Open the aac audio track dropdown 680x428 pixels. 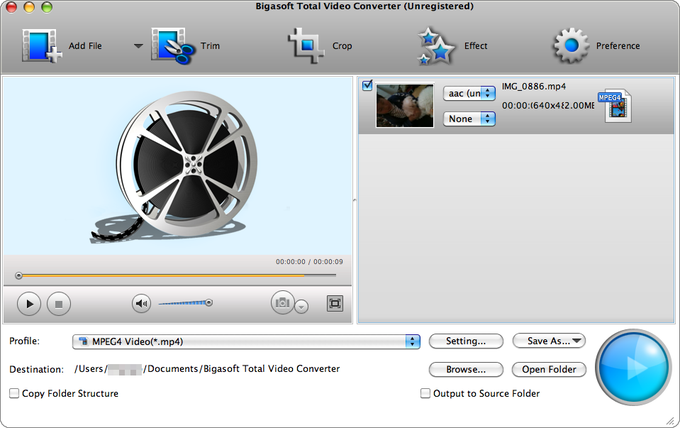pyautogui.click(x=469, y=93)
